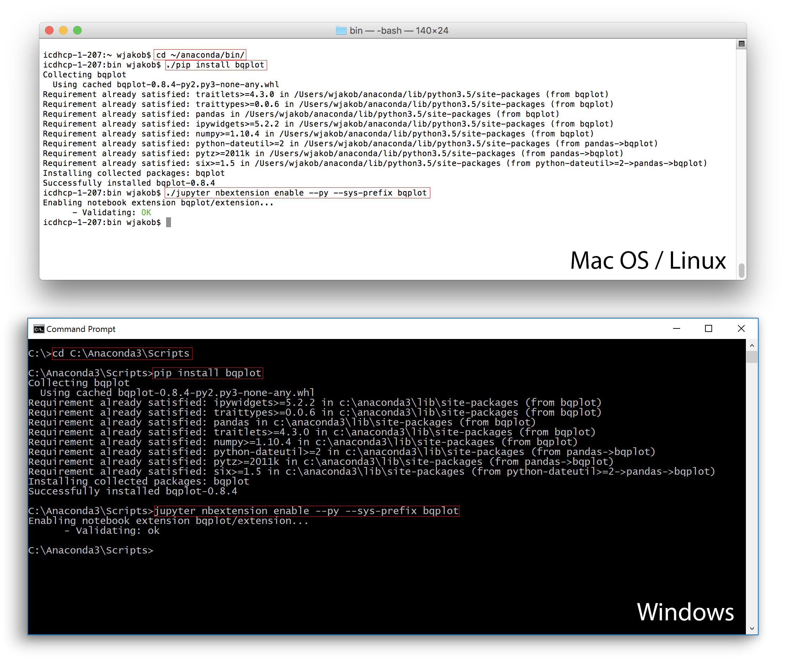786x672 pixels.
Task: Click the Mac terminal scrollbar thumb
Action: point(742,270)
